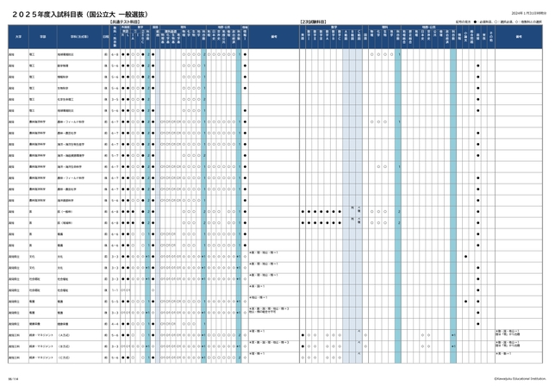
Task: Click the rightmost 備考 column header
Action: tap(520, 36)
